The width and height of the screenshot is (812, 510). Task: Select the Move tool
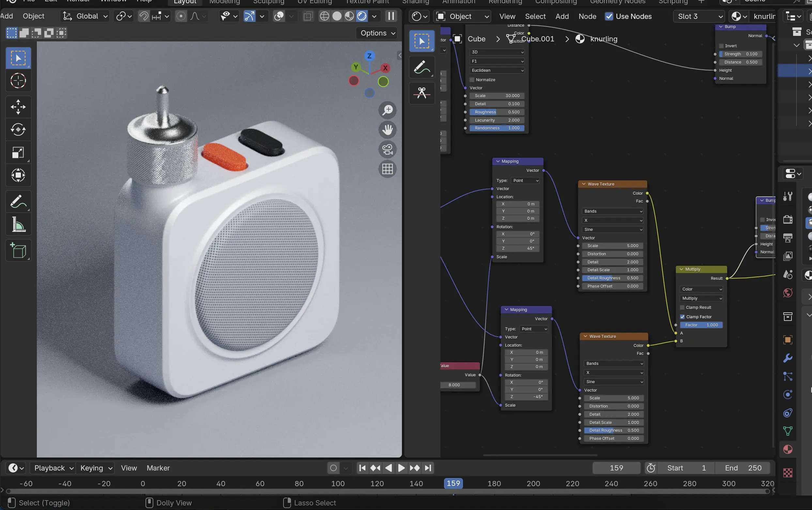tap(18, 107)
